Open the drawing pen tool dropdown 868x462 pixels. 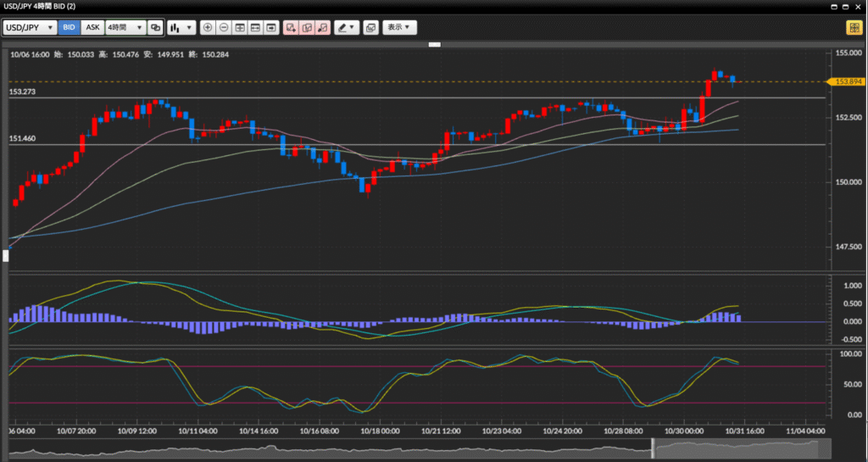point(346,27)
